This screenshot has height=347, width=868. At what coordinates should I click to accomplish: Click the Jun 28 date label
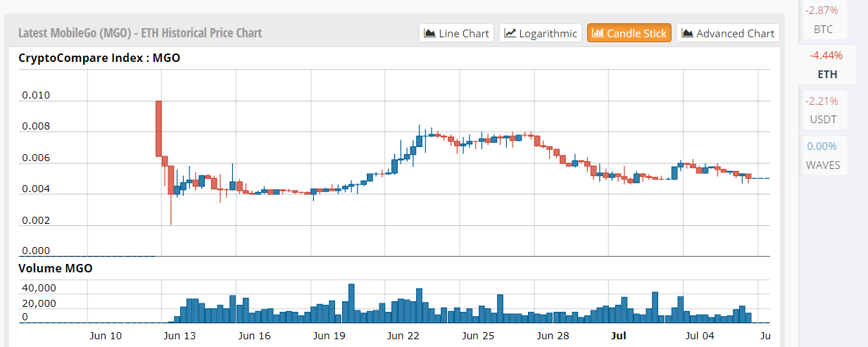(553, 336)
